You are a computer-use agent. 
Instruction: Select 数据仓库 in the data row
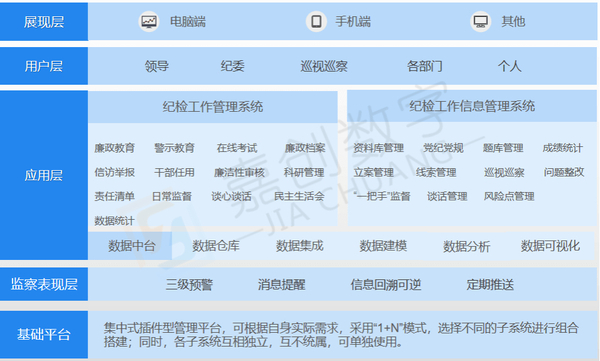point(216,246)
